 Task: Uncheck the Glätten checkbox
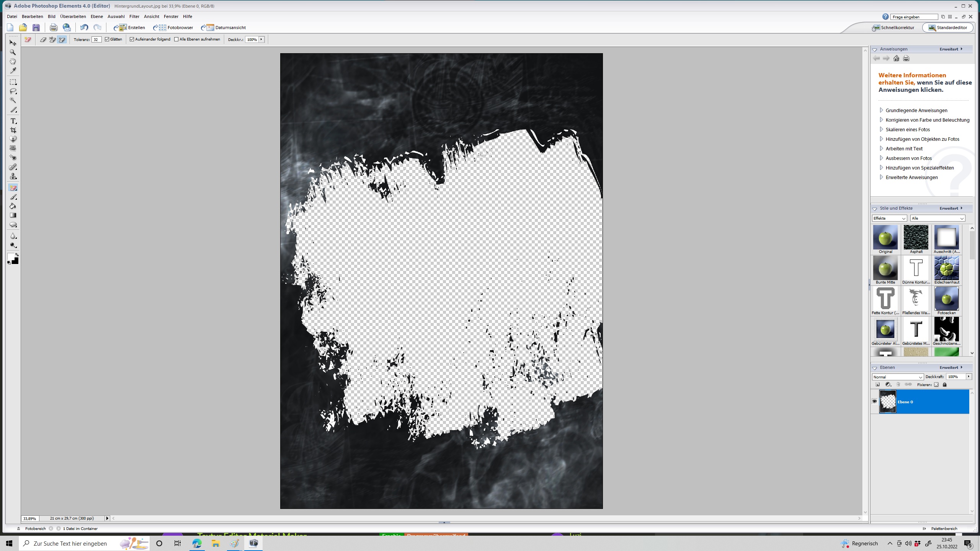[107, 39]
